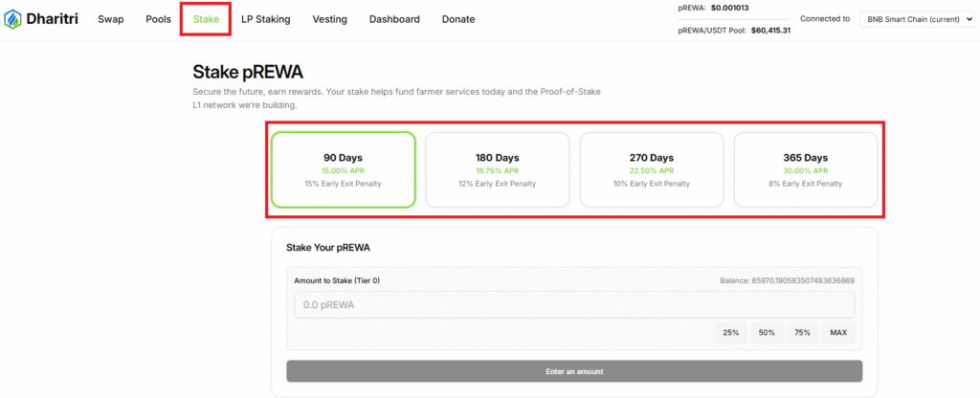
Task: Set stake amount to 25%
Action: click(x=730, y=333)
